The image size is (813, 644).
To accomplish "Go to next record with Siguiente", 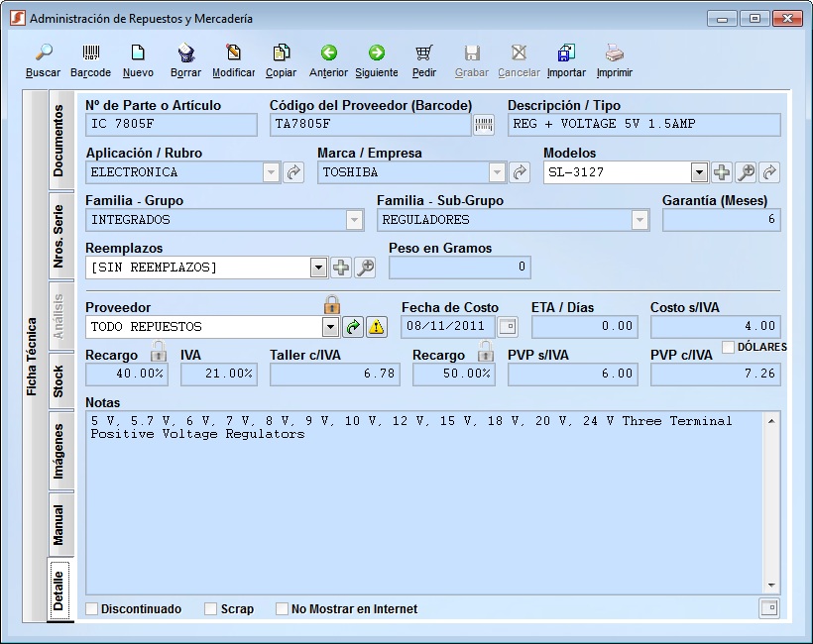I will [x=376, y=54].
